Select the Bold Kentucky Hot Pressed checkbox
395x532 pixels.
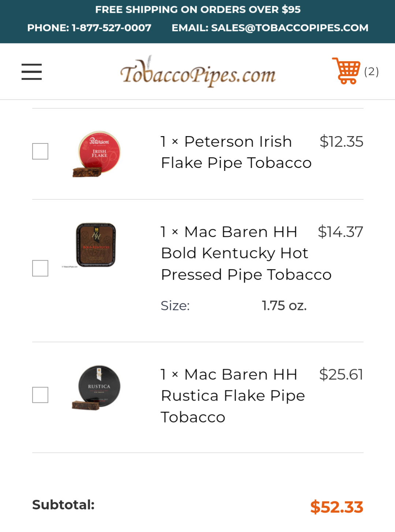pos(40,268)
